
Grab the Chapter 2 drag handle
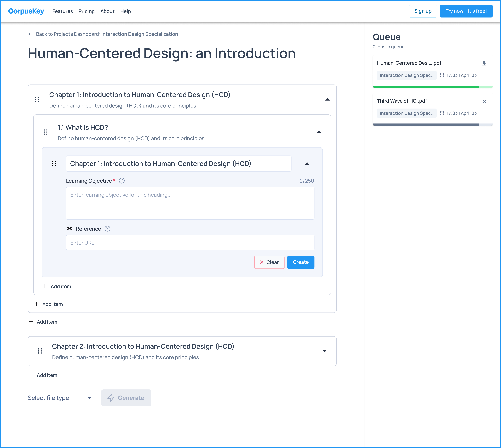pyautogui.click(x=40, y=351)
